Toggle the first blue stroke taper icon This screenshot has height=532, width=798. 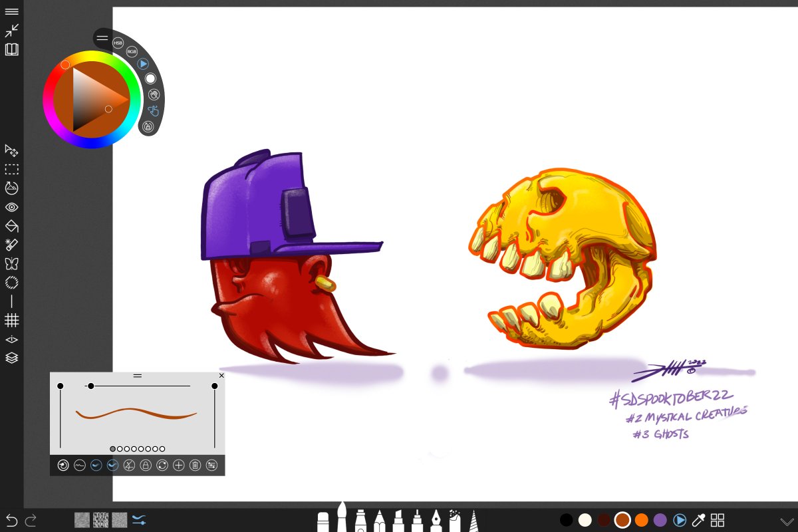96,465
